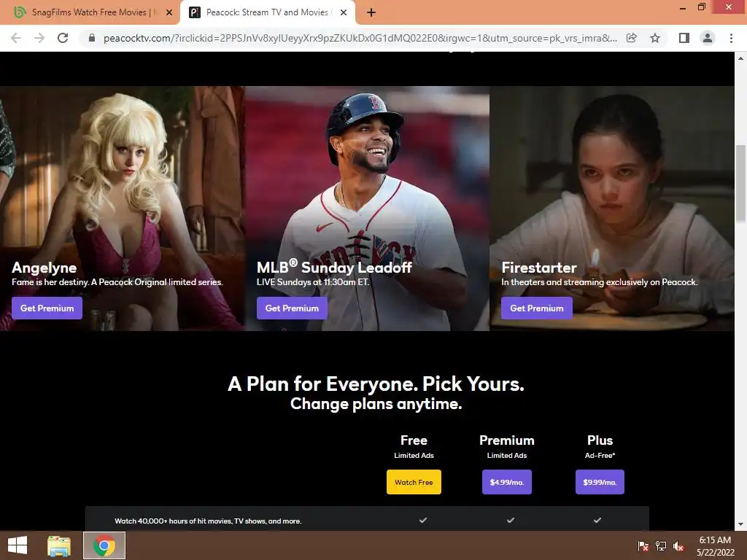The width and height of the screenshot is (747, 560).
Task: Click the Plus plan heading
Action: (x=600, y=440)
